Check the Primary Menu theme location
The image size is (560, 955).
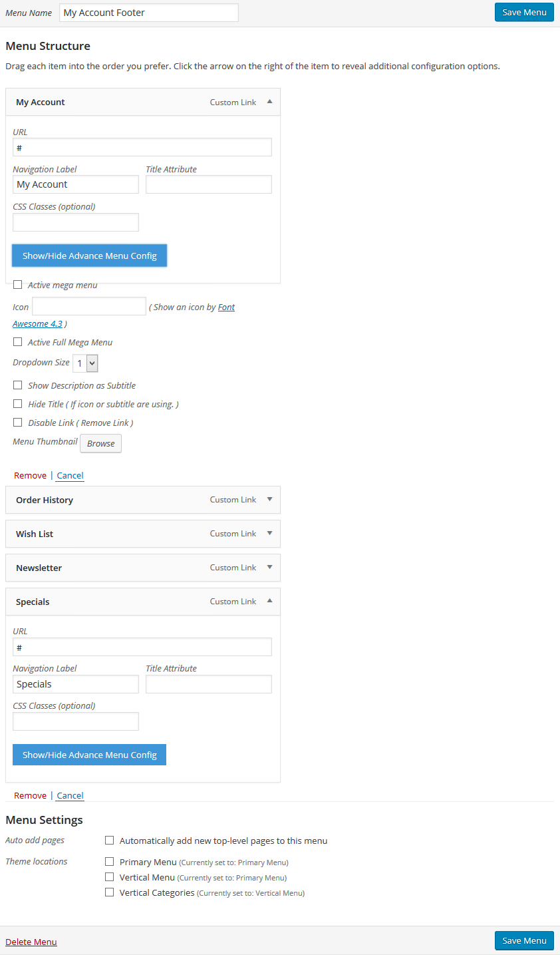[110, 862]
